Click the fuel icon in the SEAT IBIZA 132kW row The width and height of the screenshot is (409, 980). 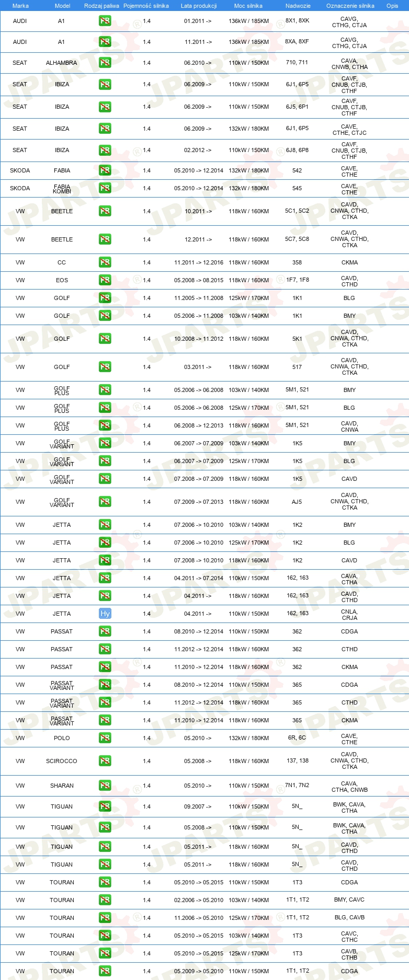pyautogui.click(x=105, y=129)
